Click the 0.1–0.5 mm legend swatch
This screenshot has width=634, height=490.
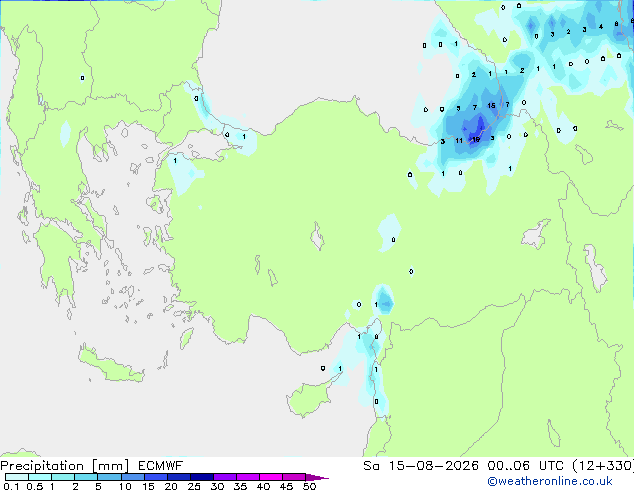17,477
